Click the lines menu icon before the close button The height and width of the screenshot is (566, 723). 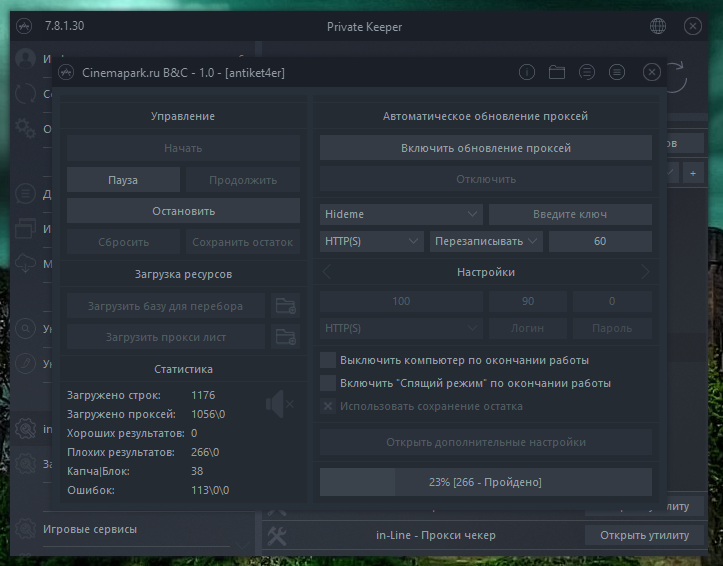617,73
